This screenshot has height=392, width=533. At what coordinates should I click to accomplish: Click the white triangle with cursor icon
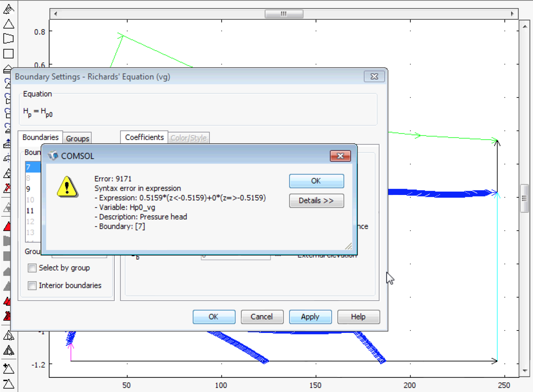[x=8, y=336]
